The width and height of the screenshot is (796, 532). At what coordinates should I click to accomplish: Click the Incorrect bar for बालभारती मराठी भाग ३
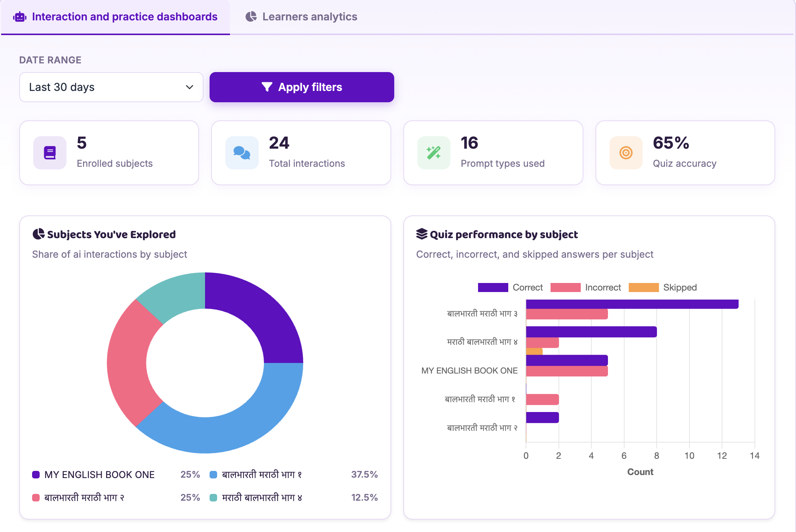coord(567,314)
